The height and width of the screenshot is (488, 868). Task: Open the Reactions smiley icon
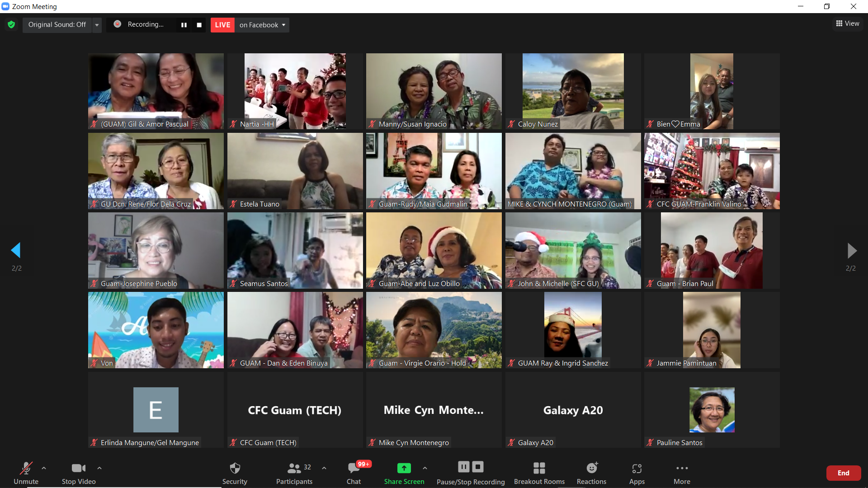(x=591, y=468)
